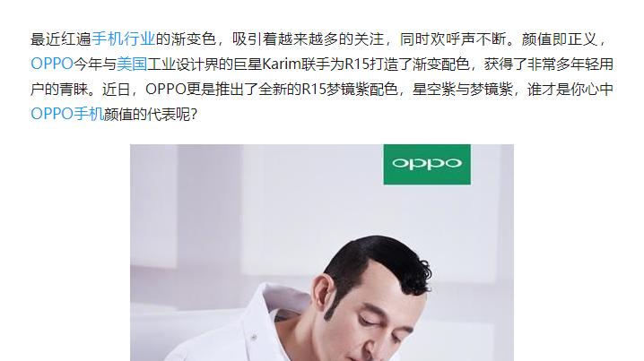This screenshot has height=361, width=644.
Task: Click the man's dark curled hair in the photo
Action: click(x=382, y=261)
